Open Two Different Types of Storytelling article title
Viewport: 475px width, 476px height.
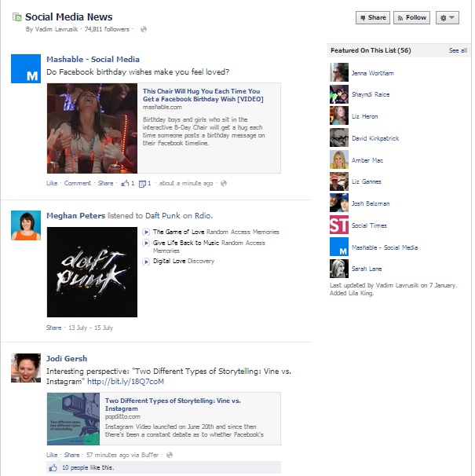tap(173, 405)
